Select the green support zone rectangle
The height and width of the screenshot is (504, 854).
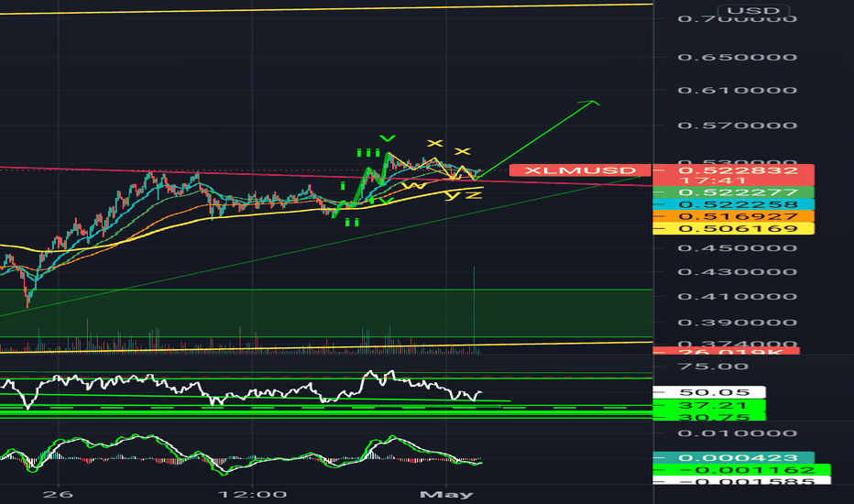point(326,313)
